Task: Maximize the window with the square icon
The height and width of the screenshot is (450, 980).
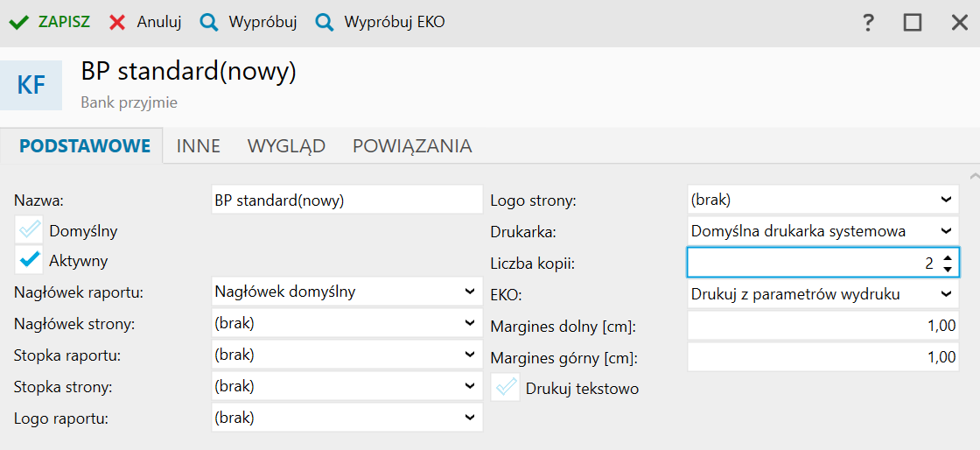Action: coord(913,23)
